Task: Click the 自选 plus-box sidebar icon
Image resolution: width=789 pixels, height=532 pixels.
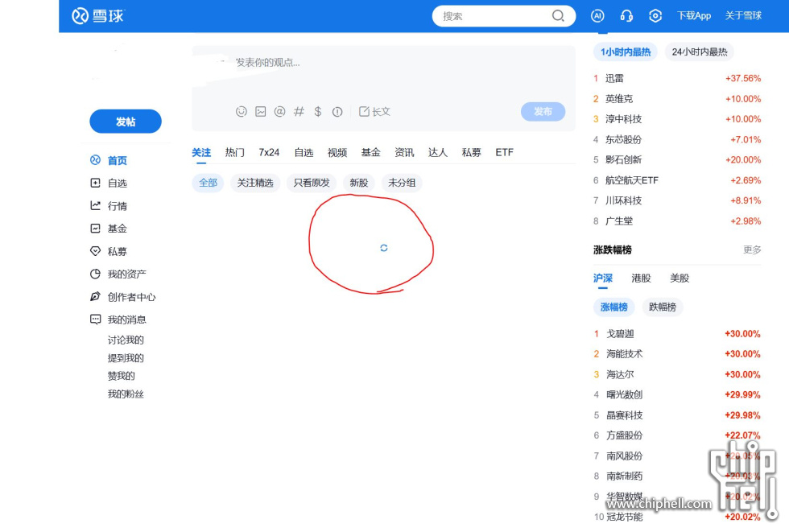Action: click(95, 183)
